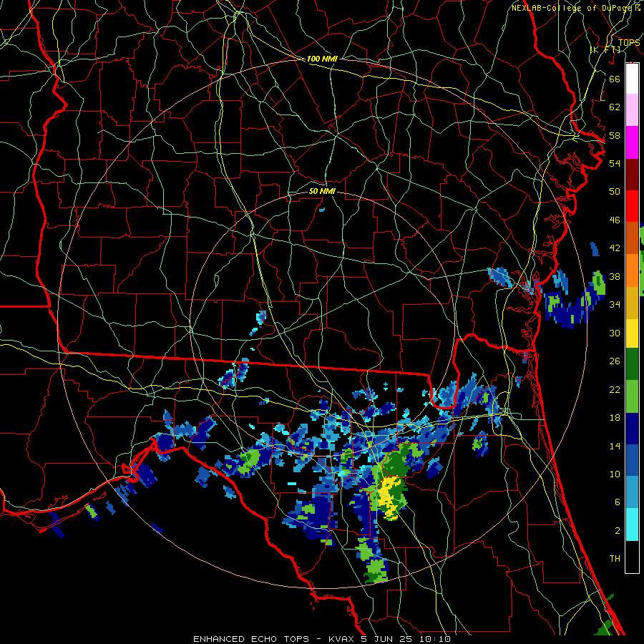Click the 5 JUN 25 date text

click(x=388, y=639)
